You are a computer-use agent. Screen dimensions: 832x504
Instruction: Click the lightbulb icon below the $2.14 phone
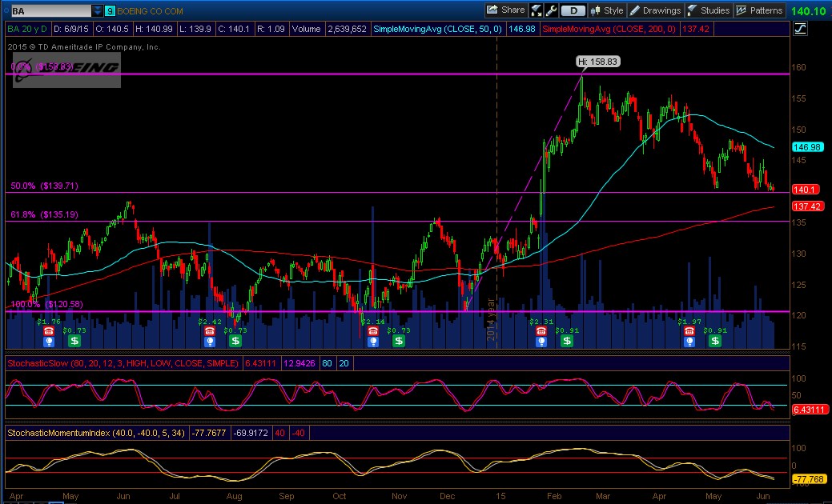point(373,342)
